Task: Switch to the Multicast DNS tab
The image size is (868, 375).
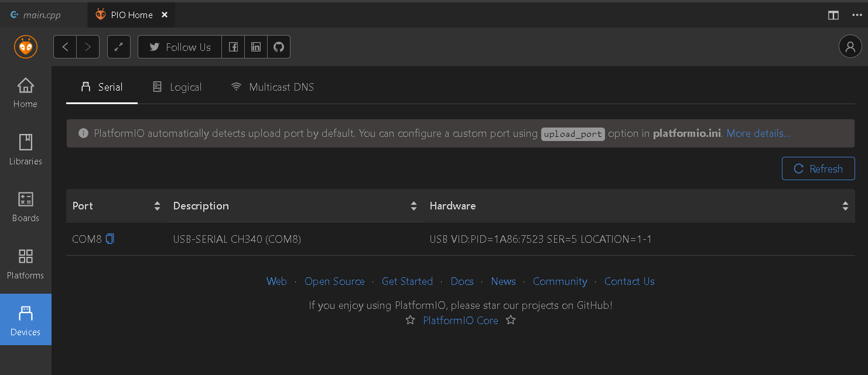Action: 272,87
